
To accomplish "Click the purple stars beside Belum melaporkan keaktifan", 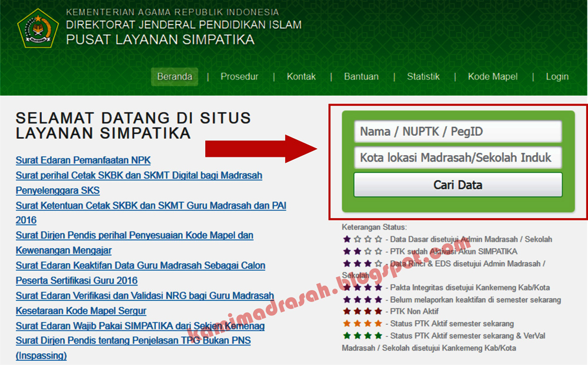I will click(363, 299).
